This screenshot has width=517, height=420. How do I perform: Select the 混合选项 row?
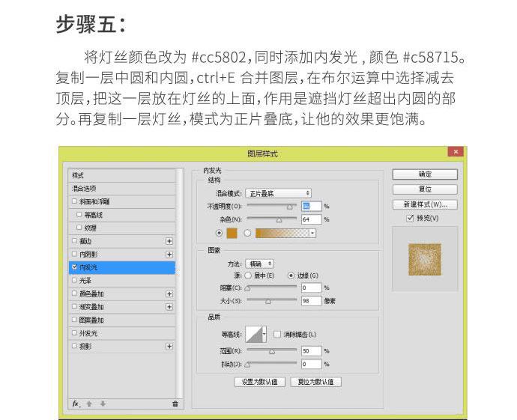[x=122, y=189]
